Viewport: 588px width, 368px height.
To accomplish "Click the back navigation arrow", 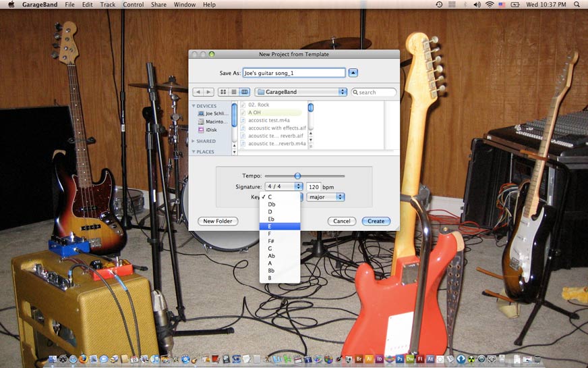I will coord(198,92).
